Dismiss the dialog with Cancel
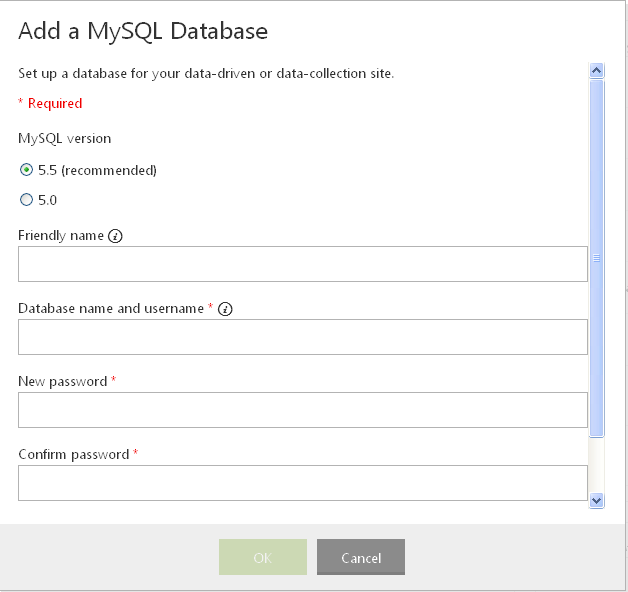The image size is (628, 592). click(361, 557)
